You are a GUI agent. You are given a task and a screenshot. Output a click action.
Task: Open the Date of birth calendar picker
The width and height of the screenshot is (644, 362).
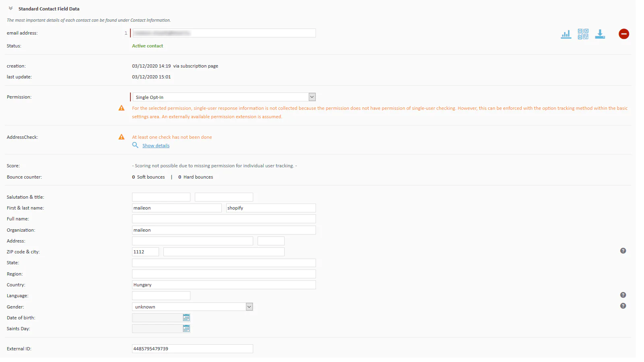186,318
